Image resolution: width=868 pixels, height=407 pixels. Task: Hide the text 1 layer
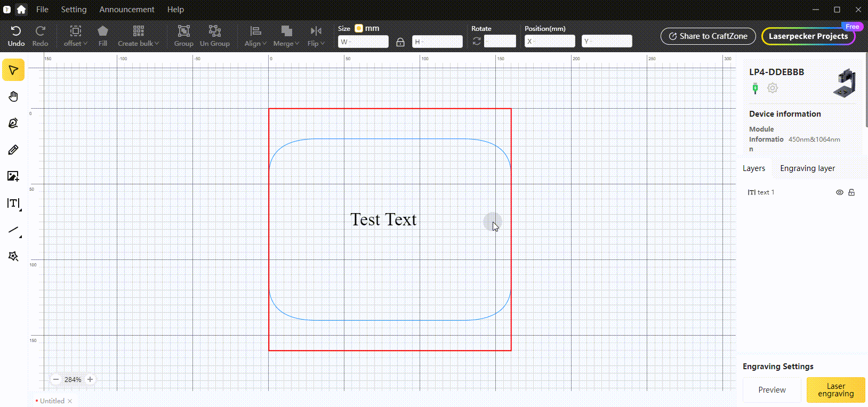[x=839, y=192]
